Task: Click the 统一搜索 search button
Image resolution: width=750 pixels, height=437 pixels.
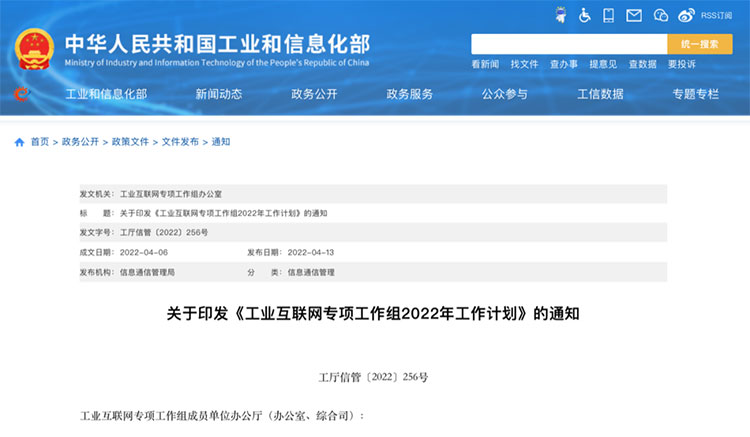Action: coord(700,44)
